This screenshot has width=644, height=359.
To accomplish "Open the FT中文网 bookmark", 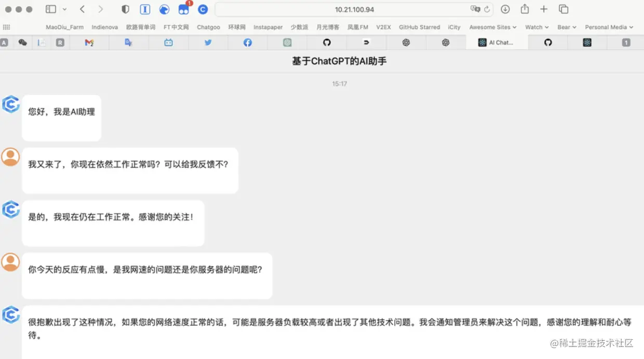I will pos(176,27).
